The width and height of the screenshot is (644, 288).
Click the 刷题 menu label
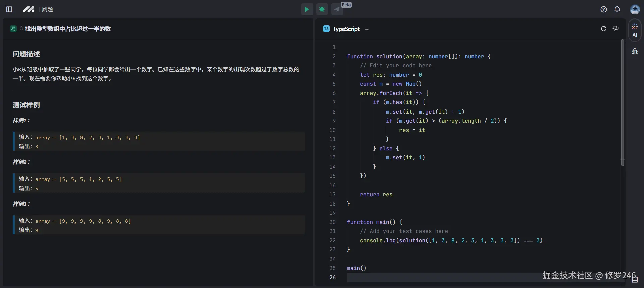click(x=47, y=9)
